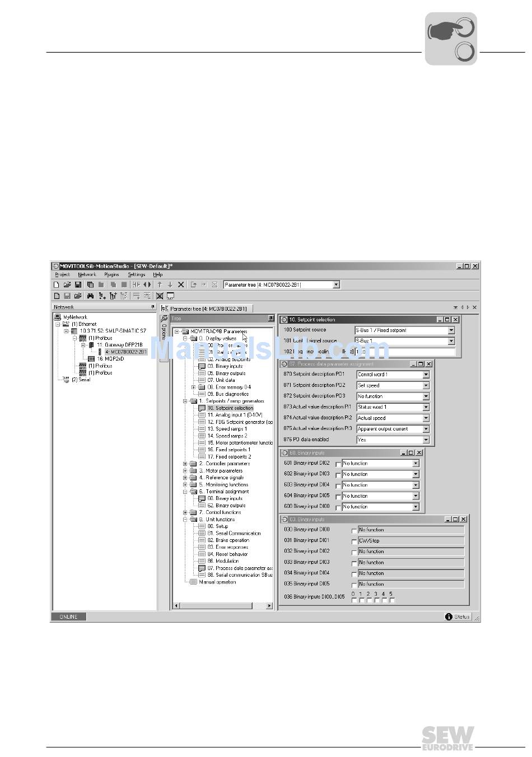
Task: Select 4: MC07B0022-2B1 in network tree
Action: 125,352
